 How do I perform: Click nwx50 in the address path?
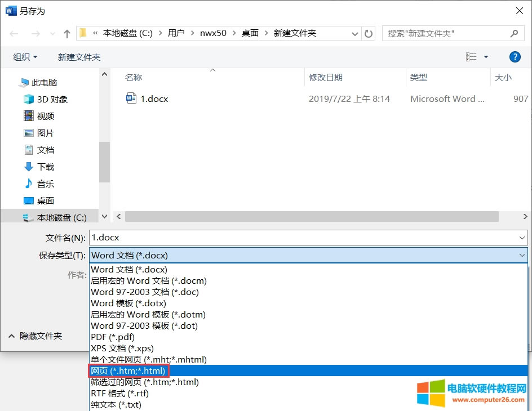click(213, 33)
